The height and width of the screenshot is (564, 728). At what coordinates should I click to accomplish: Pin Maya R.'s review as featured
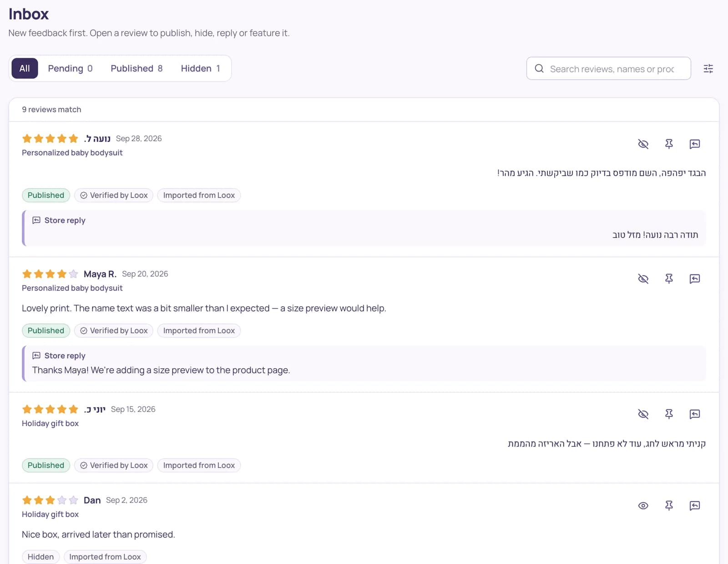[669, 279]
